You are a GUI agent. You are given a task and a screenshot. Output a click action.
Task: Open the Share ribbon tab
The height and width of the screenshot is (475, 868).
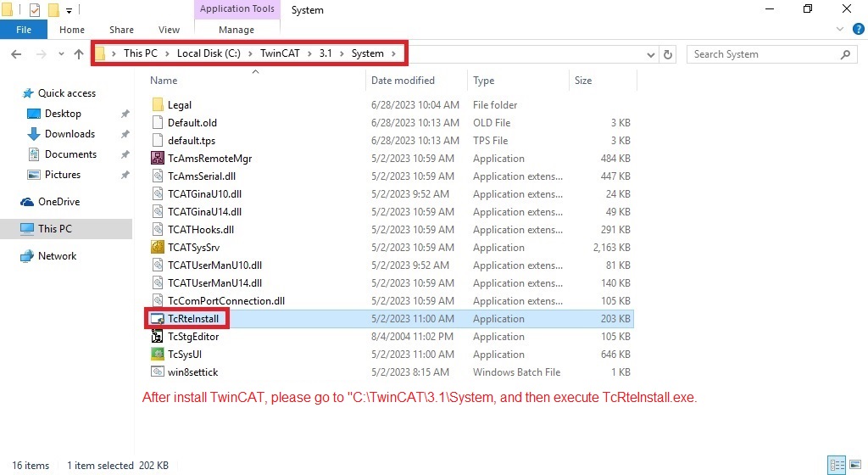(121, 30)
